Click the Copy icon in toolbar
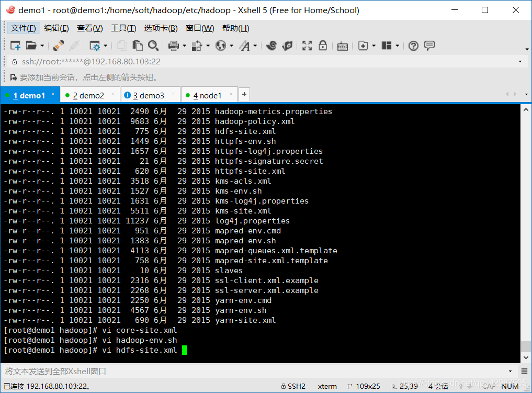 (122, 46)
